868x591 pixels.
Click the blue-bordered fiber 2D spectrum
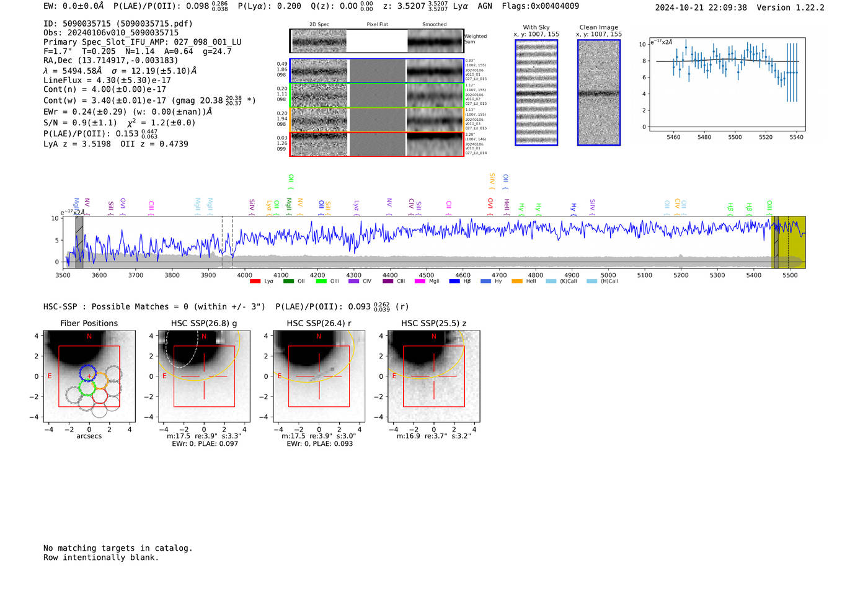pos(377,71)
